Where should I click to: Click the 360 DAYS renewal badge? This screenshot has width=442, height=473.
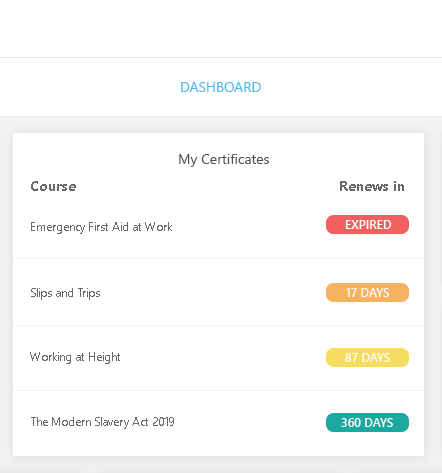point(367,422)
